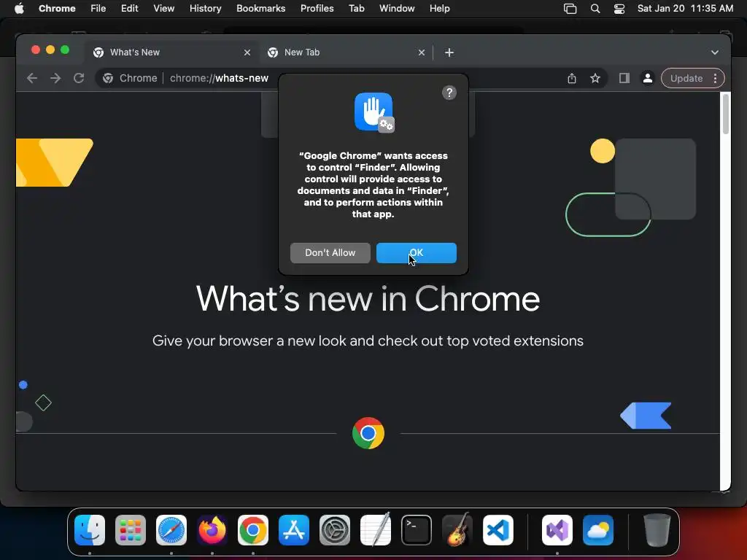Open System Settings from the Dock
This screenshot has height=560, width=747.
(x=334, y=530)
